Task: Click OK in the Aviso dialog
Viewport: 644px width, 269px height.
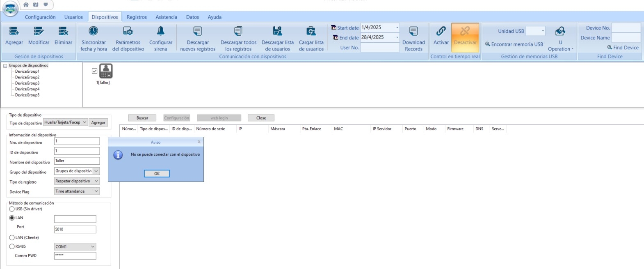Action: 157,174
